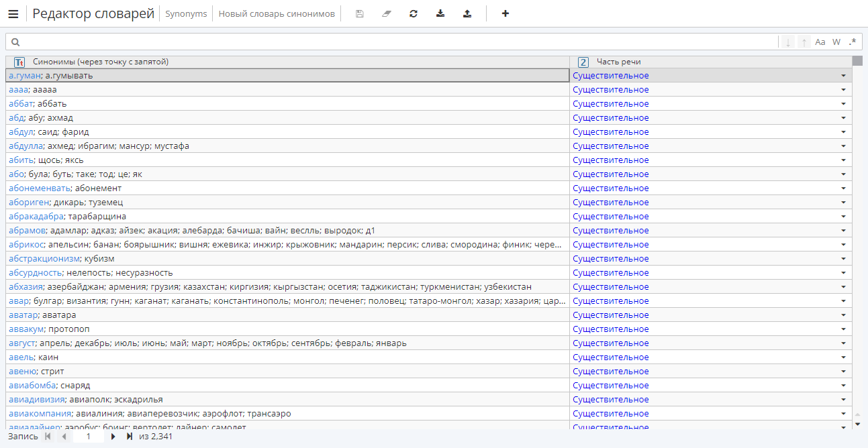
Task: Open part of speech dropdown for аватар row
Action: (844, 315)
